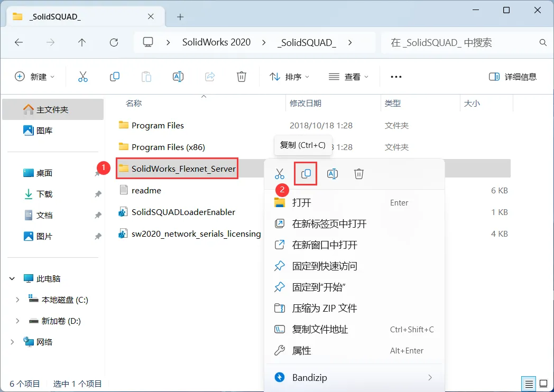Close the _SolidSQUAD_ tab
The height and width of the screenshot is (392, 554).
coord(151,16)
